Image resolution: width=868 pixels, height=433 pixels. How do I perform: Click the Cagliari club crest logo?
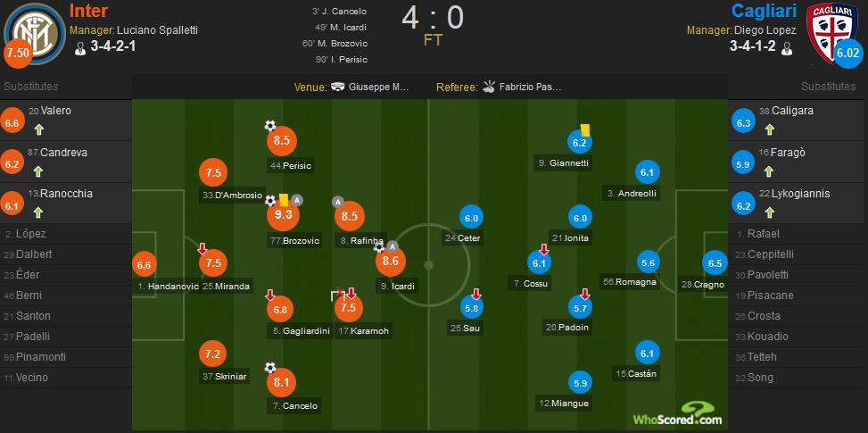[x=830, y=30]
